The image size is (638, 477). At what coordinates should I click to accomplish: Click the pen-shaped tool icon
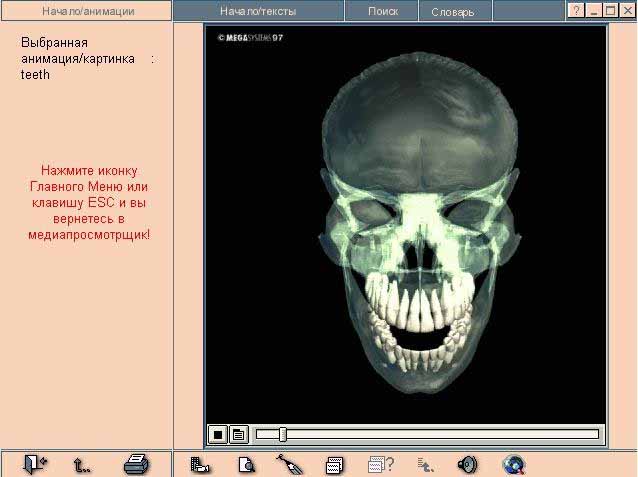[x=289, y=464]
